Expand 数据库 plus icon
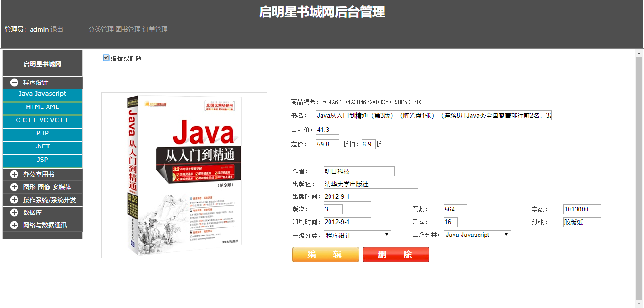The height and width of the screenshot is (308, 644). pos(14,212)
